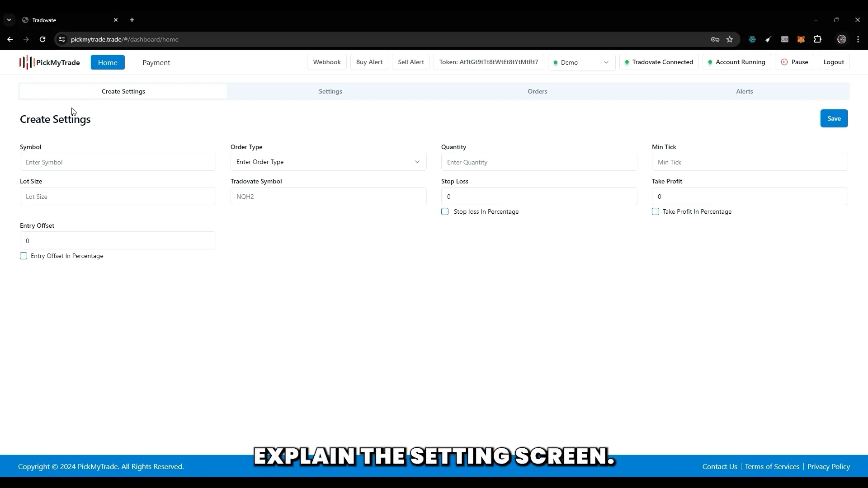
Task: Check the Tradovate Connected status
Action: (x=659, y=62)
